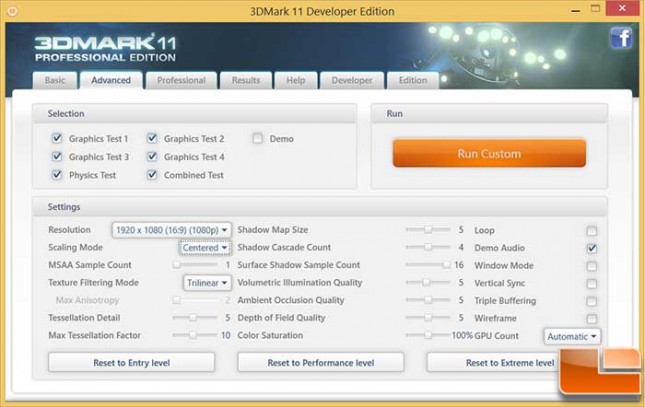Close the 3DMark 11 window
Viewport: 645px width, 407px height.
pos(622,8)
